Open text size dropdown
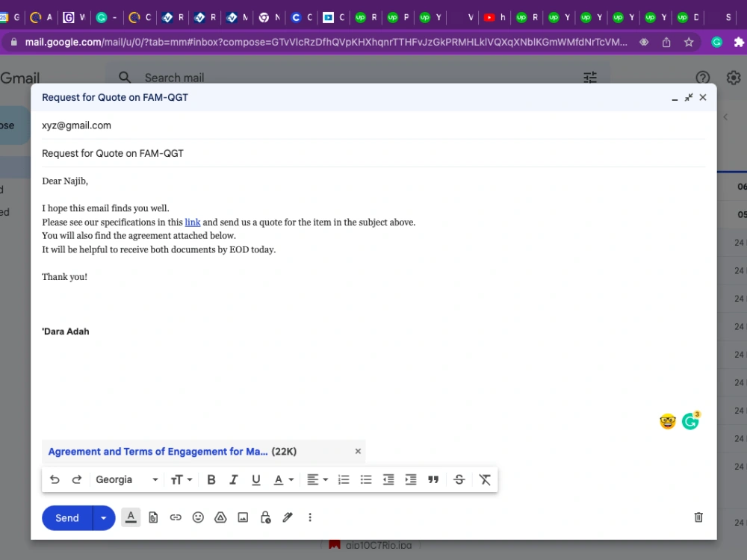Viewport: 747px width, 560px height. click(181, 479)
